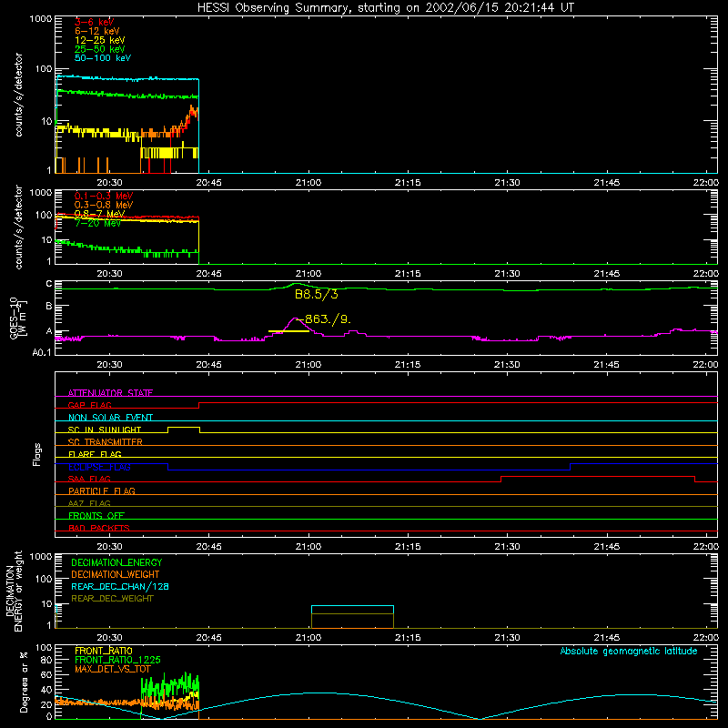Click the GAP_FLAG label
728x728 pixels.
(89, 405)
